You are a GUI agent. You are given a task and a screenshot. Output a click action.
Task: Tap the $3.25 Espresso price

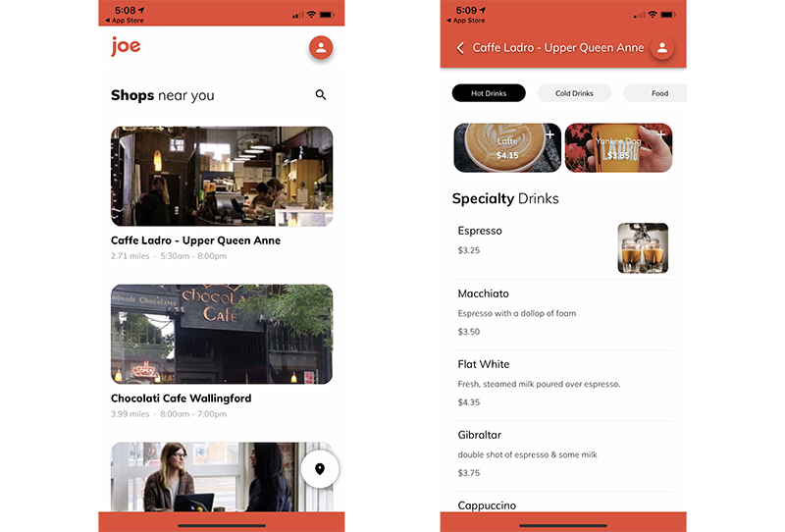469,250
